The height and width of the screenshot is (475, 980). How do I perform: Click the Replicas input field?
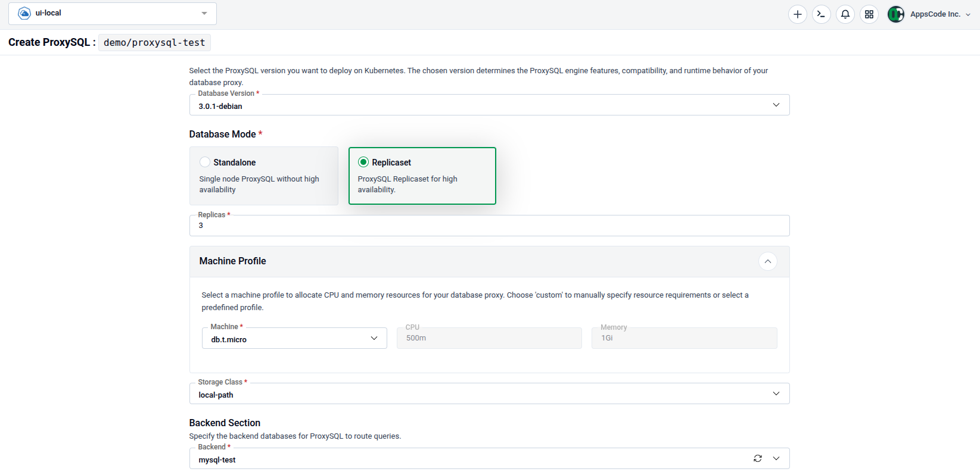490,226
